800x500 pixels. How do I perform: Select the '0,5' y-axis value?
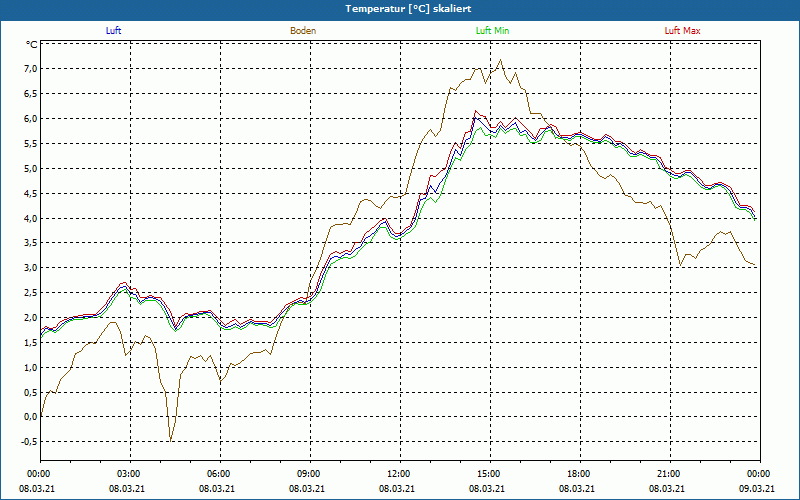(31, 392)
